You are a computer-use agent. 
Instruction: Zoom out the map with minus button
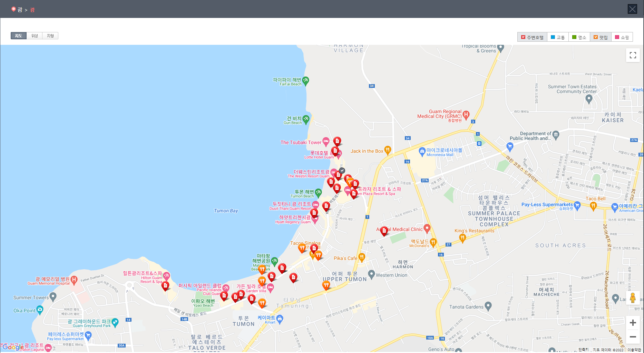click(x=633, y=337)
